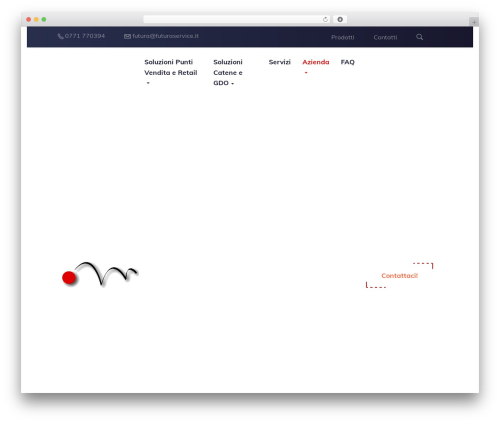Viewport: 500px width, 423px height.
Task: Open the Azienda menu item
Action: [x=316, y=62]
